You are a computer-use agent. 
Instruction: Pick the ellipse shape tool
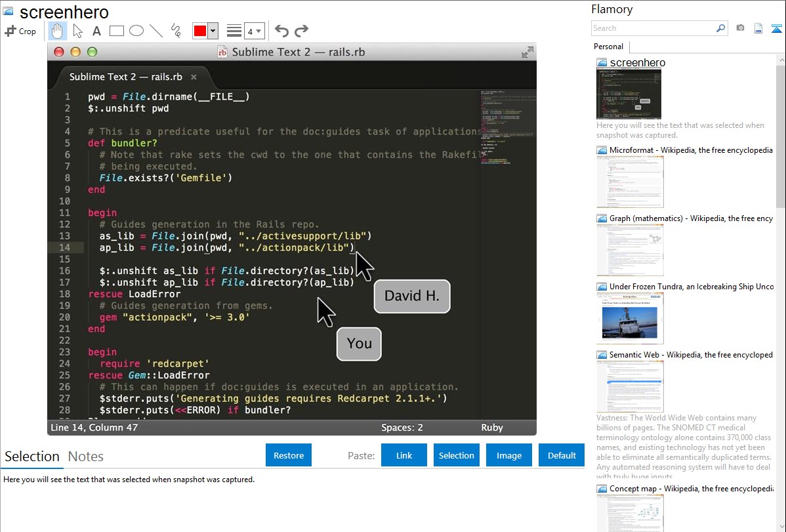pyautogui.click(x=136, y=31)
